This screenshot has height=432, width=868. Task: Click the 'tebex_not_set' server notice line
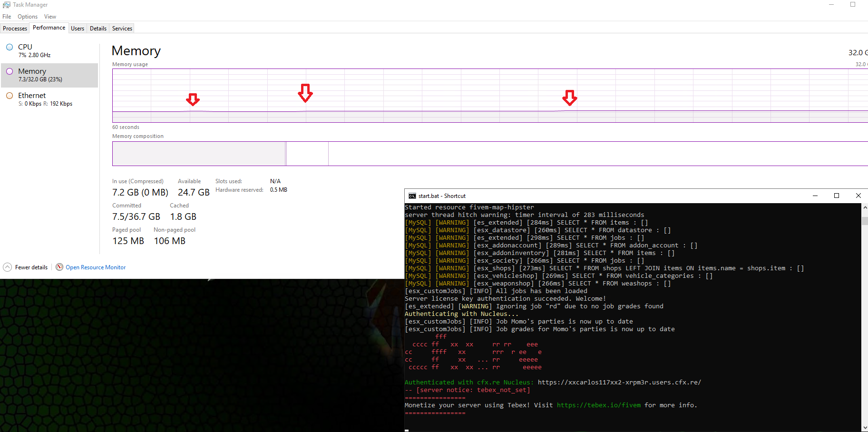tap(467, 390)
